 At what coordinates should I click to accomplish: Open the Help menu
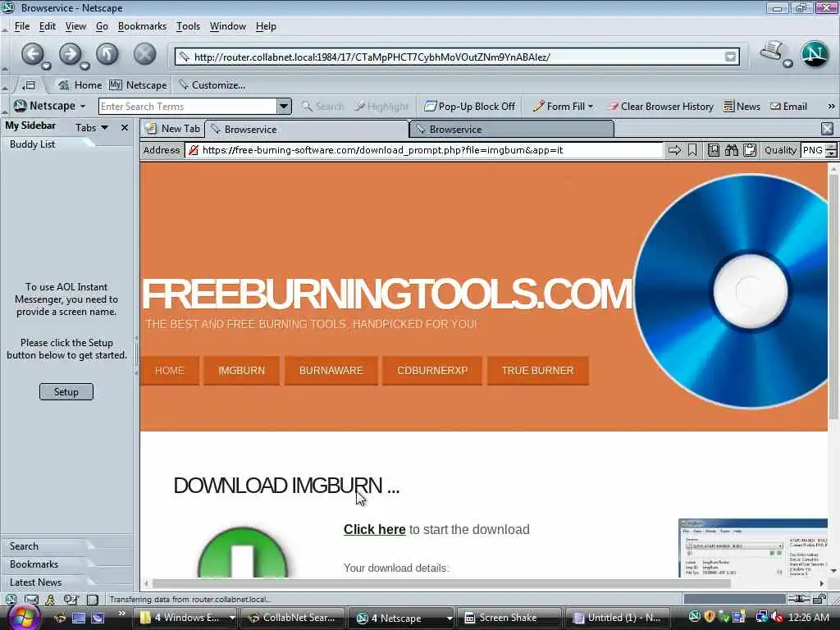(x=266, y=26)
